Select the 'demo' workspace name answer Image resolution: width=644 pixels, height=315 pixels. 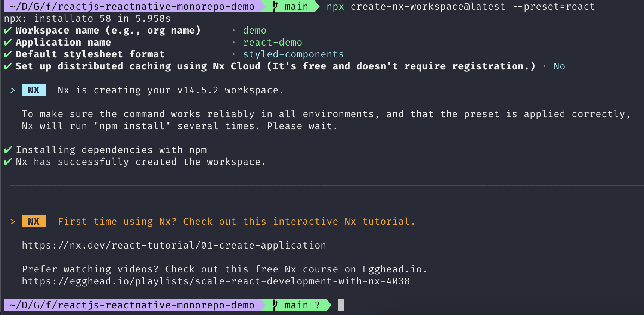[255, 30]
